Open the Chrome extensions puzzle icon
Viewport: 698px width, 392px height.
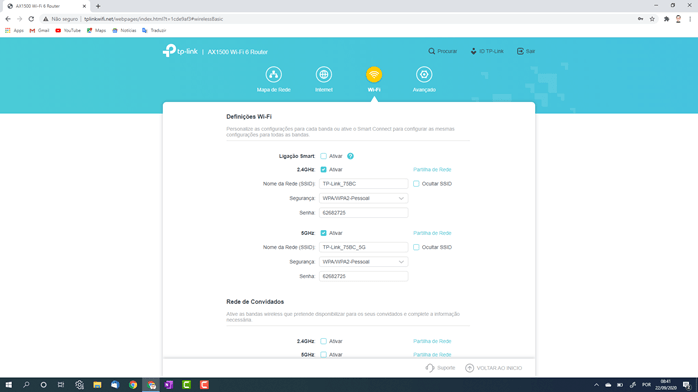[x=666, y=19]
